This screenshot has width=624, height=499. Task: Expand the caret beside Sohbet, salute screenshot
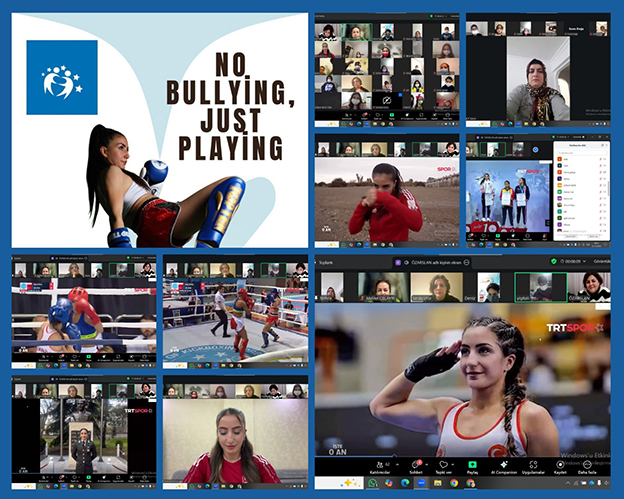pos(427,462)
